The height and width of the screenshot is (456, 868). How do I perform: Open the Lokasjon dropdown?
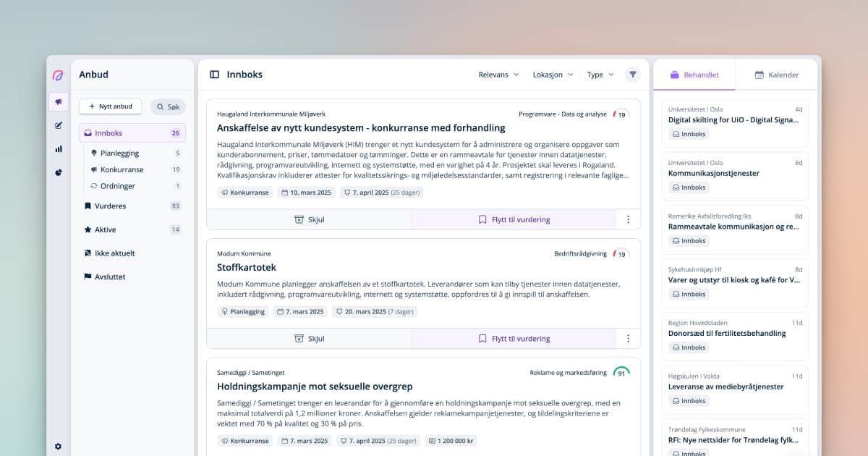(x=552, y=74)
